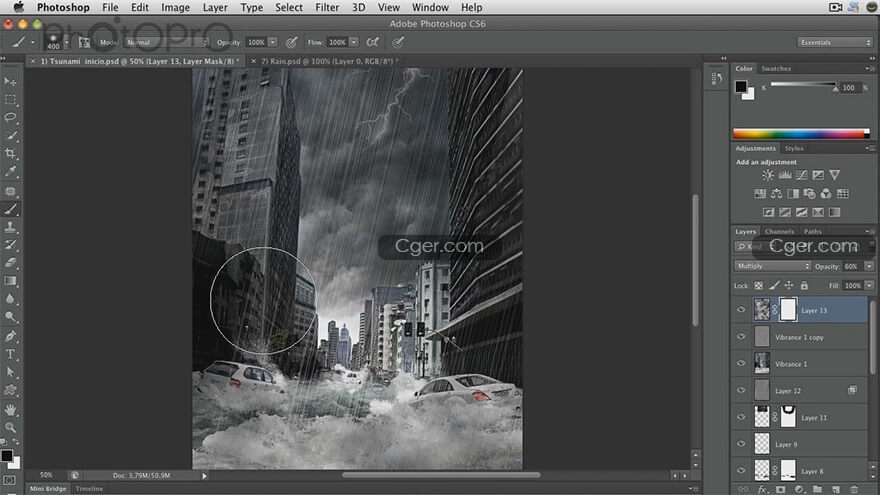Add a Vibrance adjustment
This screenshot has width=880, height=495.
coord(835,175)
